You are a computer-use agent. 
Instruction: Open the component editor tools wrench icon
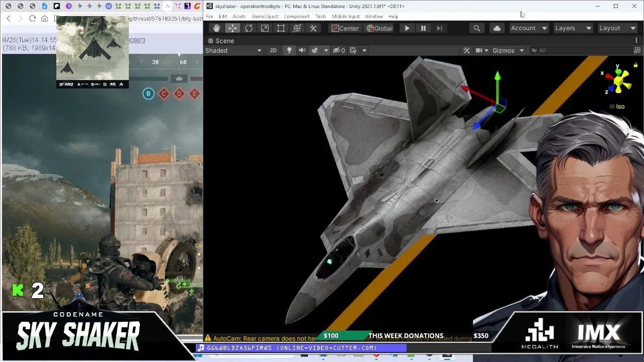[x=466, y=50]
